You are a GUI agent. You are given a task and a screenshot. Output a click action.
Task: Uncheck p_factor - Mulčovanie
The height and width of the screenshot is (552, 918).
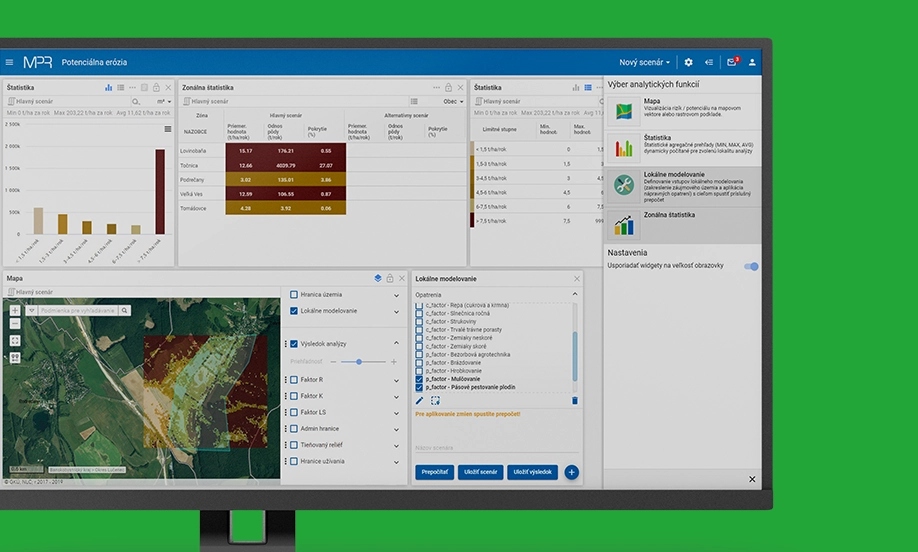419,379
